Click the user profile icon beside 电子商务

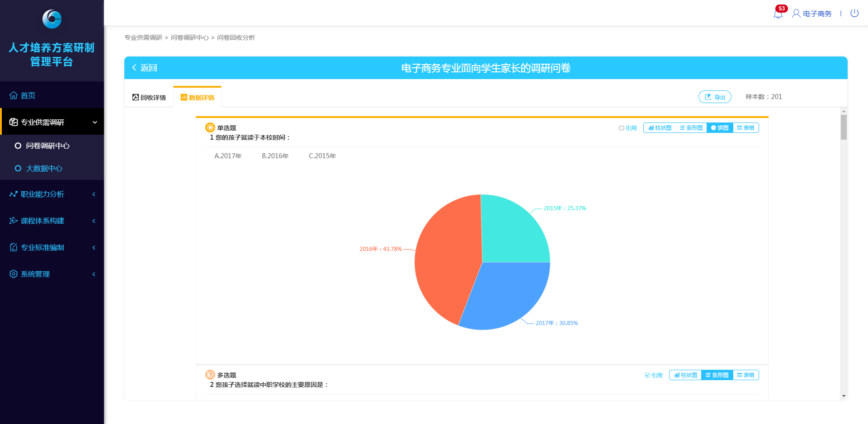(796, 14)
